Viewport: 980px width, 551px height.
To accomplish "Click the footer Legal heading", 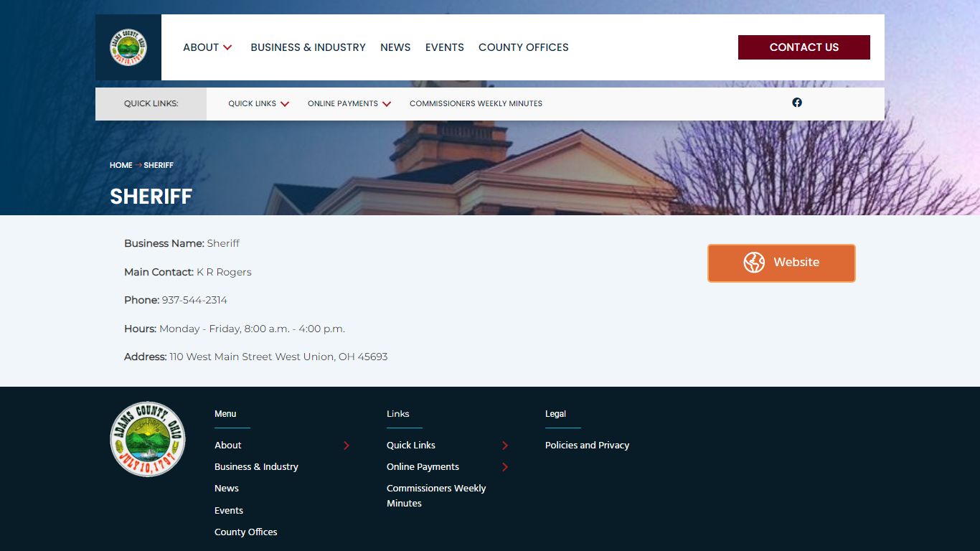I will (x=555, y=414).
